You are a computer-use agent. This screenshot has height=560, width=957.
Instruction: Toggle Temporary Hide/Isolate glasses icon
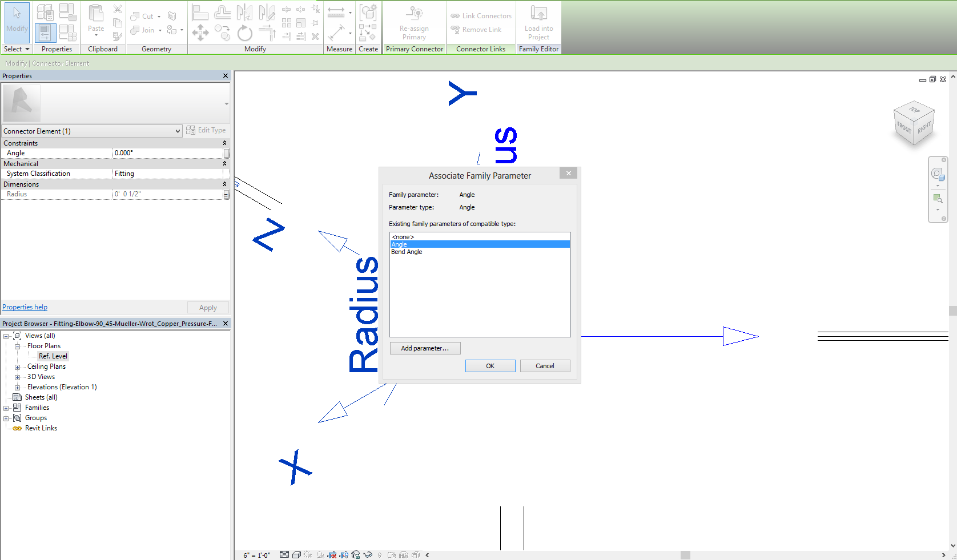click(x=368, y=555)
